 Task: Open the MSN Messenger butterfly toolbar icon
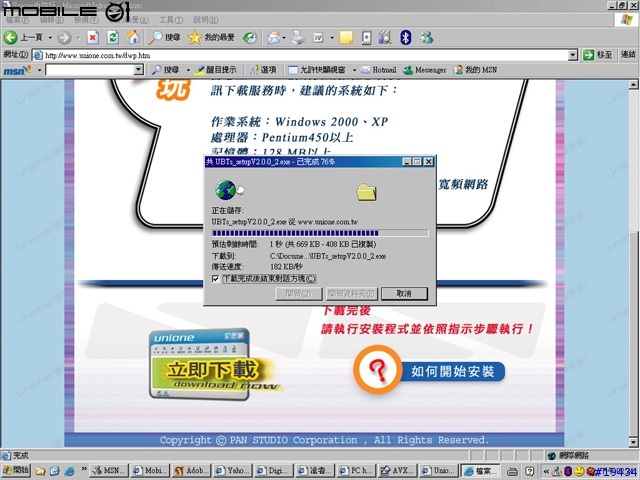coord(427,38)
